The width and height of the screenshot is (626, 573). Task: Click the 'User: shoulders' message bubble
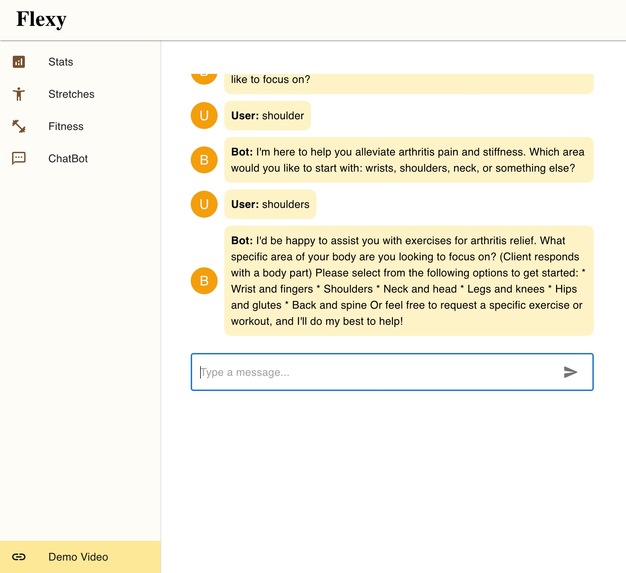[x=270, y=204]
